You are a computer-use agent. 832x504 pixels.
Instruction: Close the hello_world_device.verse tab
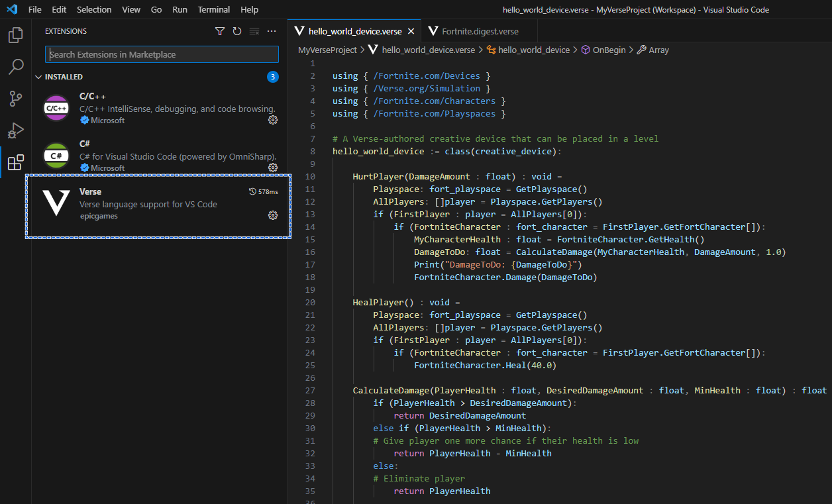coord(411,31)
